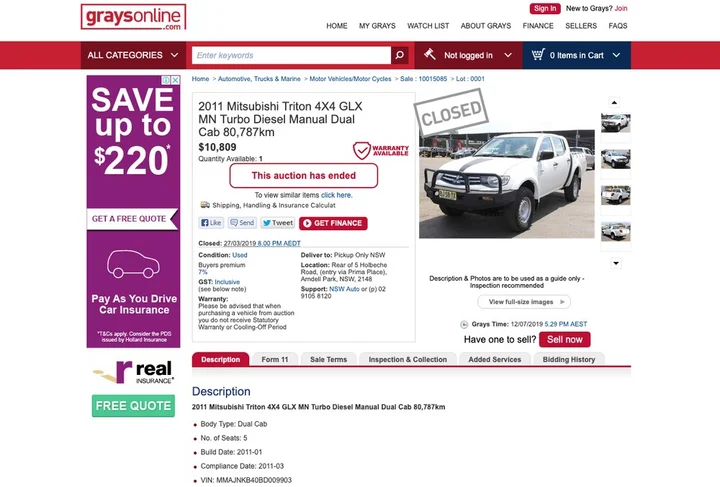Click the auction gavel icon
Screen dimensions: 720x487
coord(430,54)
